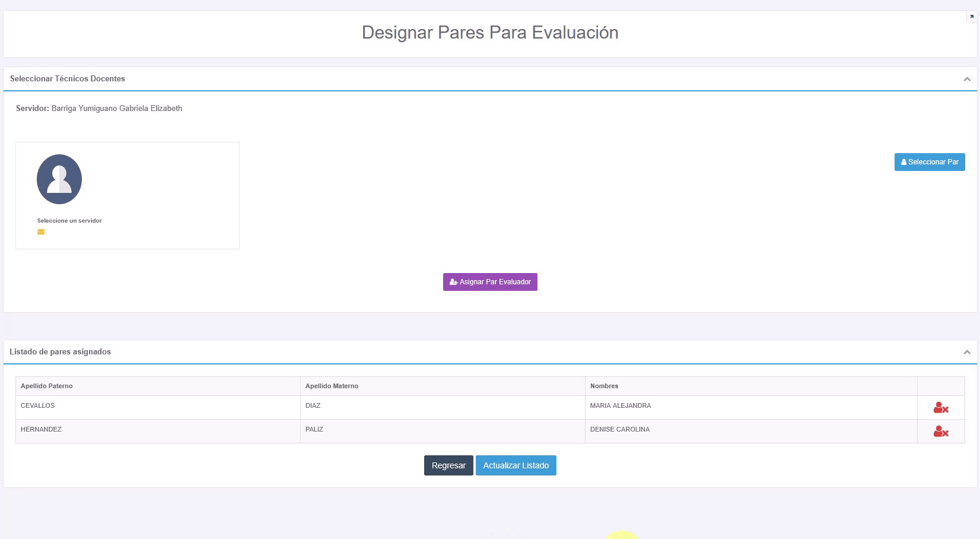Viewport: 980px width, 539px height.
Task: Select the HERNANDEZ cell in the table
Action: tap(41, 430)
